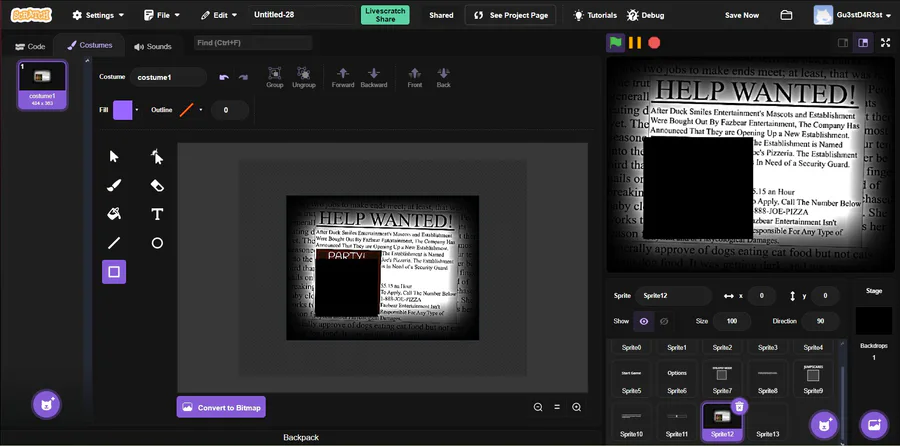Enter full screen stage mode

tap(886, 43)
